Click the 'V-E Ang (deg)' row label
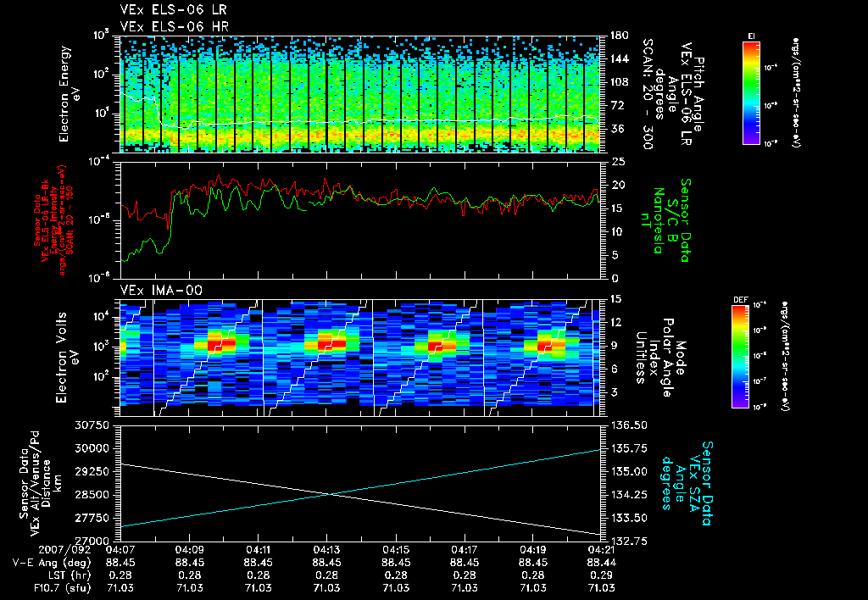868x600 pixels. point(52,563)
